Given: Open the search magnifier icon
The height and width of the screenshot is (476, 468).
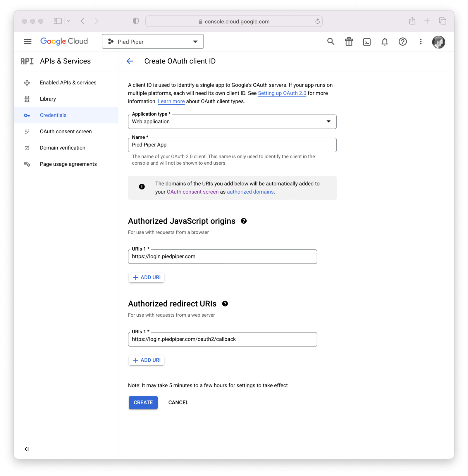Looking at the screenshot, I should coord(331,42).
